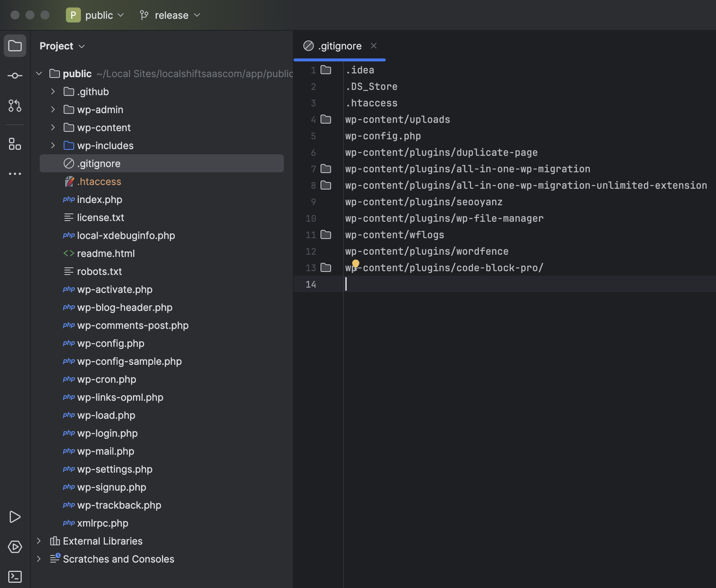Open the Pull Requests tool window
The width and height of the screenshot is (716, 588).
[x=15, y=106]
